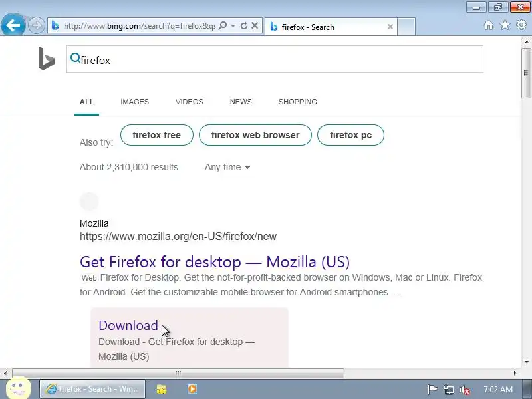
Task: Open the Download sub-link
Action: pyautogui.click(x=128, y=325)
